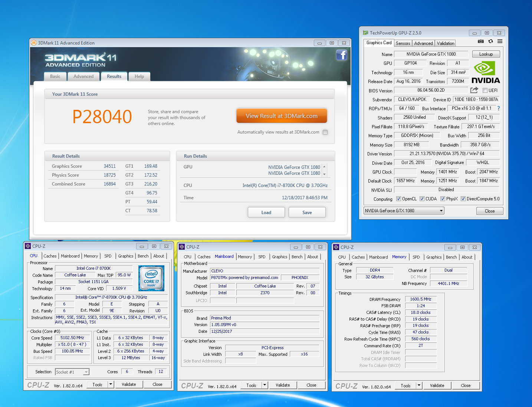Click Validate in the CPU-Z CPU window
This screenshot has width=532, height=407.
129,384
